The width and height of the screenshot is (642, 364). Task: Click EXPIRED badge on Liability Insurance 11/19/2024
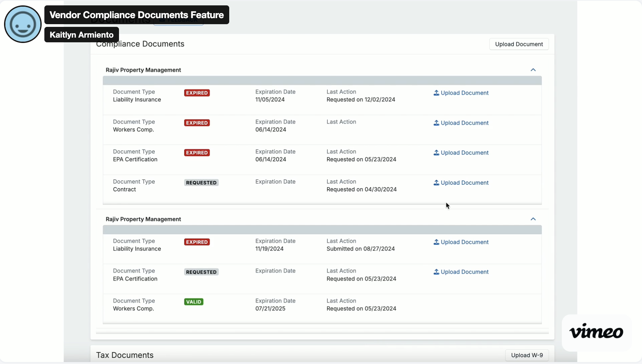click(197, 242)
